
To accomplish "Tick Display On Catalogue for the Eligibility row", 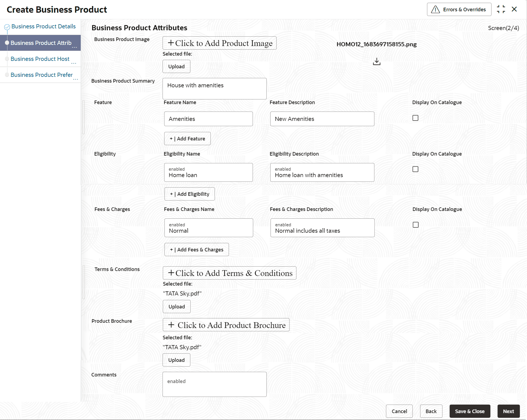I will (x=415, y=169).
